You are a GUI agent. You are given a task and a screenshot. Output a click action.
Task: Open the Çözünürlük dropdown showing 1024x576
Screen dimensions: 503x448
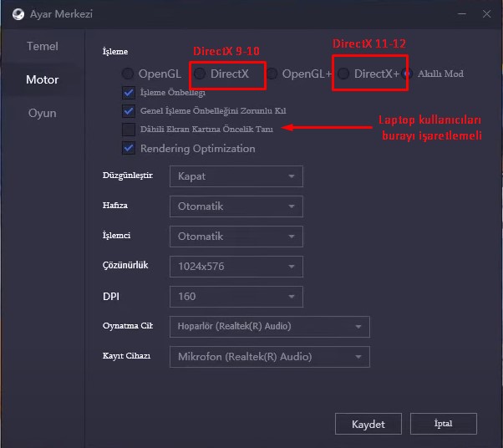(x=236, y=267)
